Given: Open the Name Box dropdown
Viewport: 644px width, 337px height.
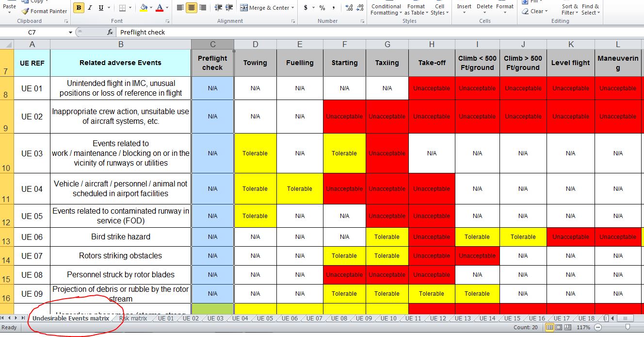Looking at the screenshot, I should 70,32.
